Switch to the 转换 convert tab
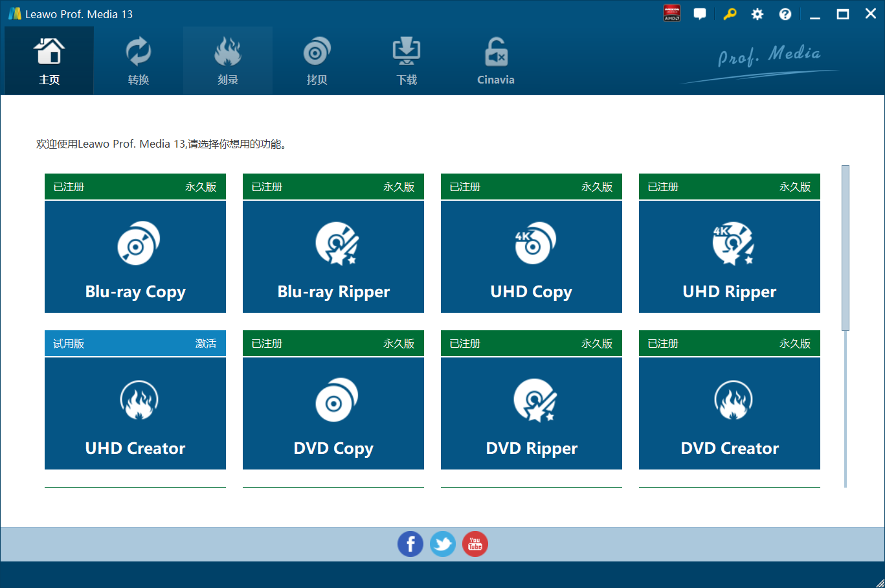 (x=139, y=61)
